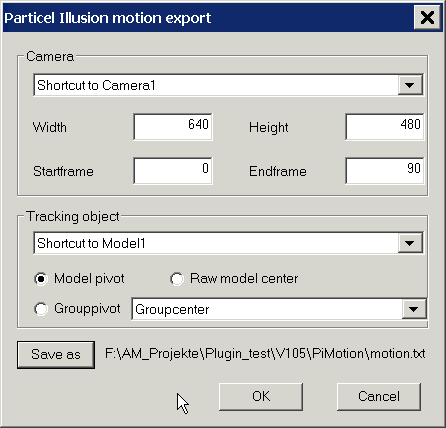Click the Height label
The image size is (446, 428).
pos(269,128)
